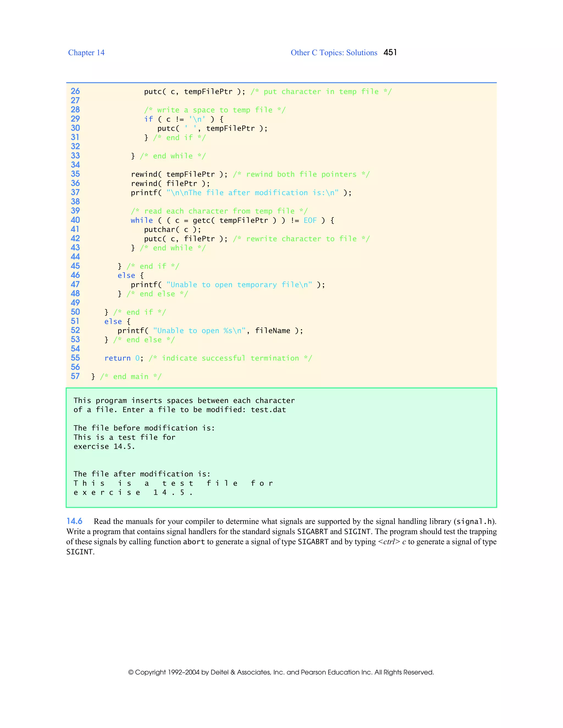Click the line 29 if statement with '\n'
Viewport: 563px width, 728px height.
pyautogui.click(x=184, y=119)
